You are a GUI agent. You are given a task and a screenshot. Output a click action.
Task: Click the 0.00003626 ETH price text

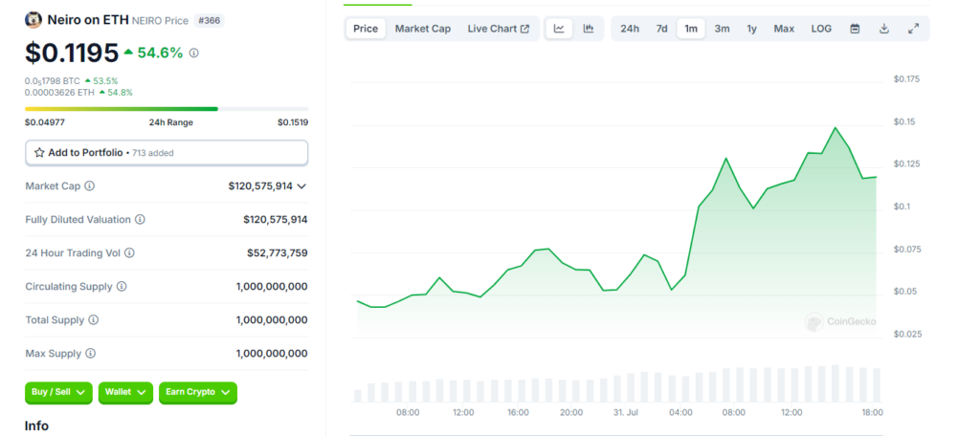[60, 93]
